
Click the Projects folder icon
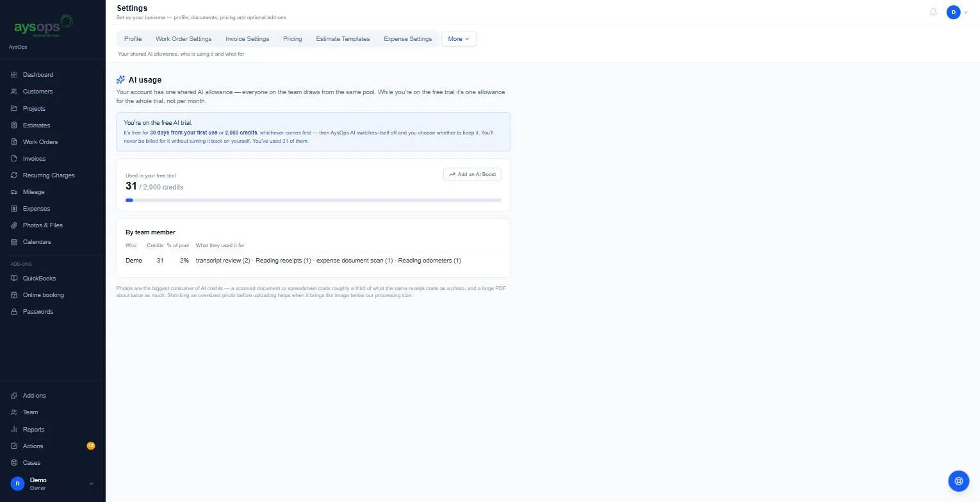[14, 108]
